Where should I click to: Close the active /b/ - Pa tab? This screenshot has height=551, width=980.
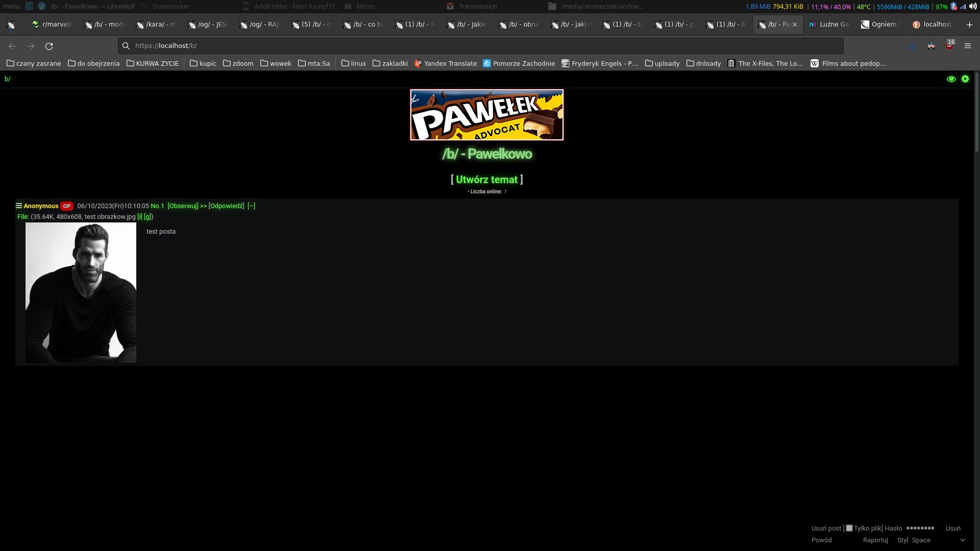(795, 24)
